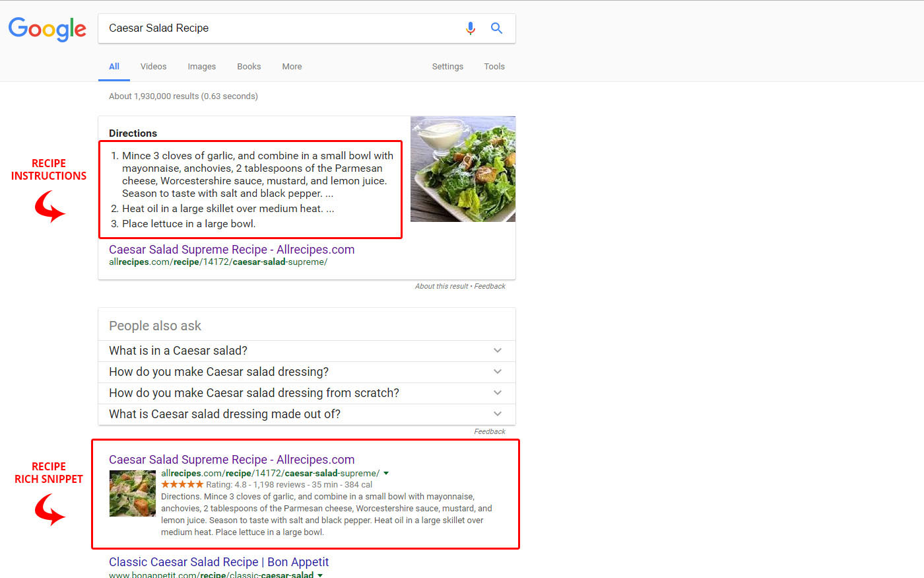Click Feedback under People also ask

click(x=490, y=431)
